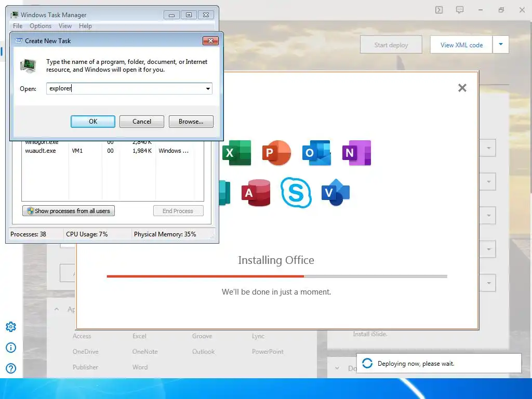Toggle the Access application option
The image size is (532, 399).
click(82, 336)
